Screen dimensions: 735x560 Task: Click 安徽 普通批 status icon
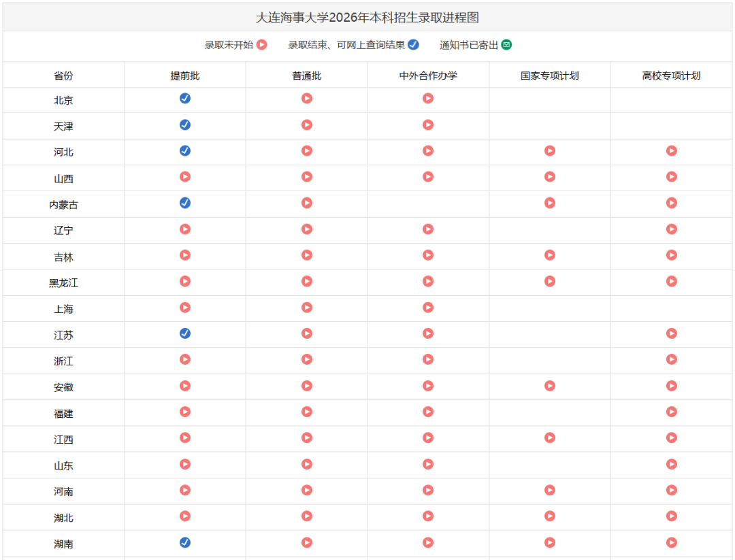[306, 386]
